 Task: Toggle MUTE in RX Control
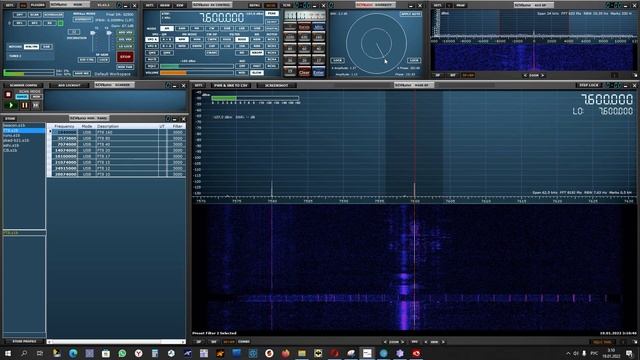click(152, 59)
